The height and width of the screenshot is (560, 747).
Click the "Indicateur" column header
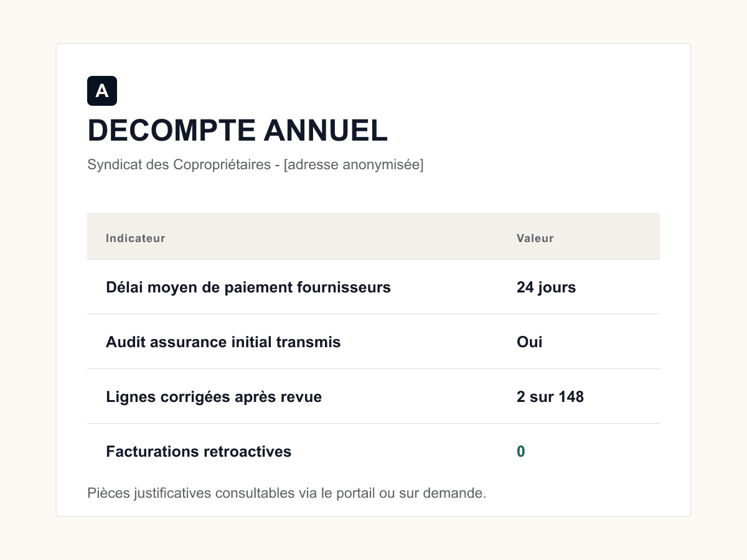[x=136, y=238]
